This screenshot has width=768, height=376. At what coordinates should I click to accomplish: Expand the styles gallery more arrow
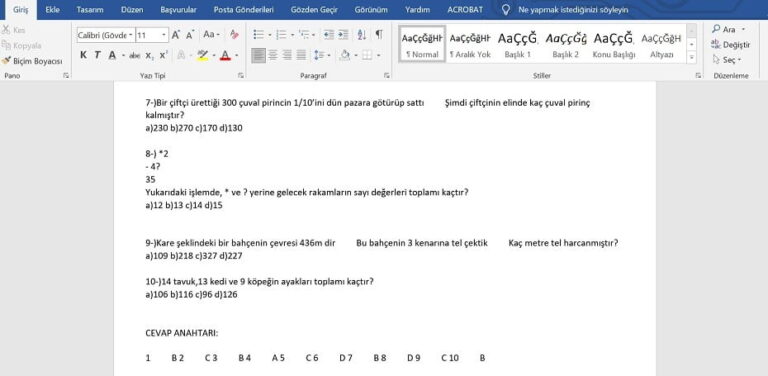pos(691,57)
